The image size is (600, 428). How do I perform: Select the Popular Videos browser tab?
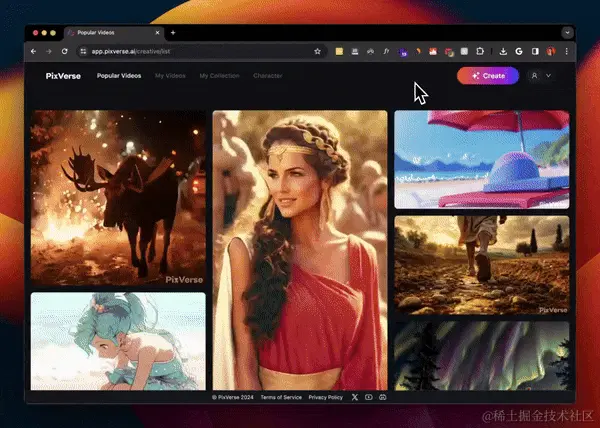114,33
